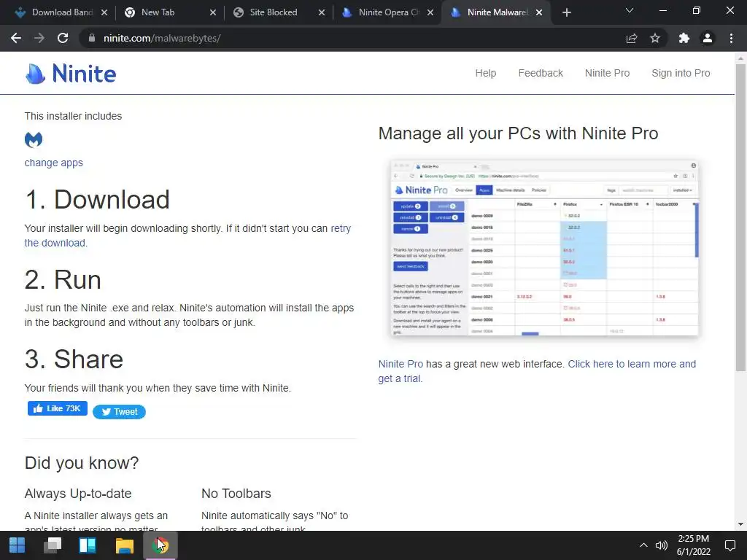The height and width of the screenshot is (560, 747).
Task: Open a new tab with the plus button
Action: click(x=566, y=12)
